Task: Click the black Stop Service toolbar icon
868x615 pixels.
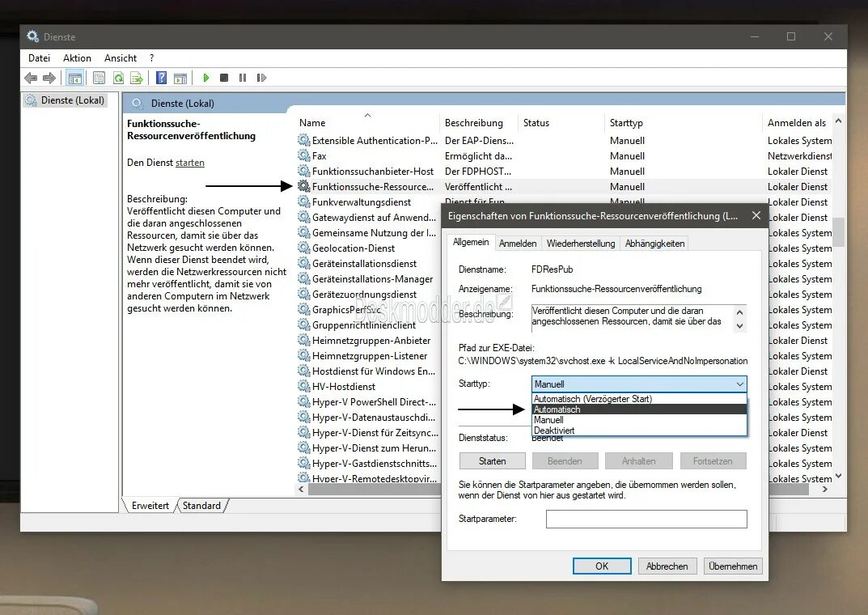Action: [224, 77]
